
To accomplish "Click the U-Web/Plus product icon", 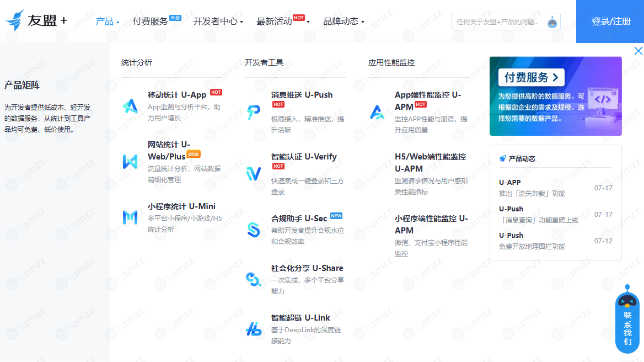I will click(130, 162).
